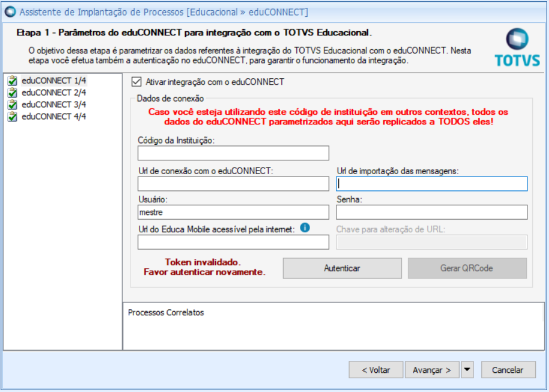Click the info icon beside Educa Mobile URL
549x392 pixels.
click(305, 227)
